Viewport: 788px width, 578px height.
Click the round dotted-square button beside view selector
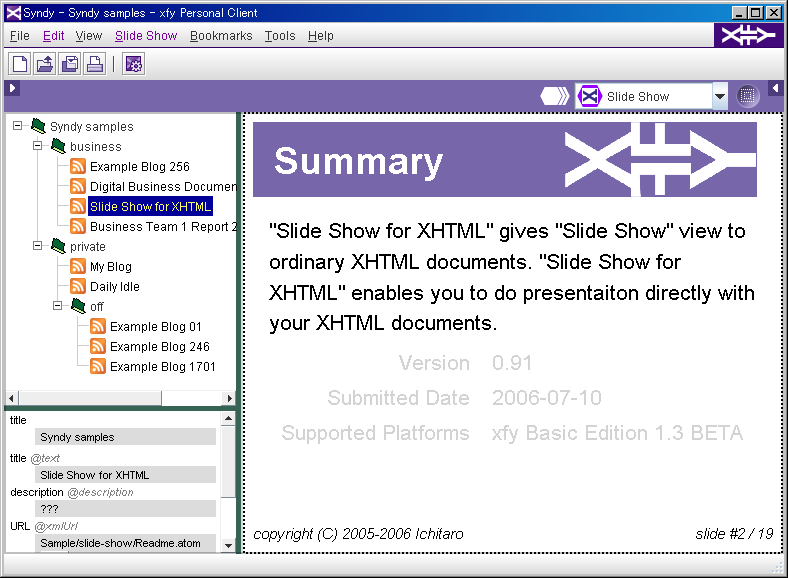748,96
